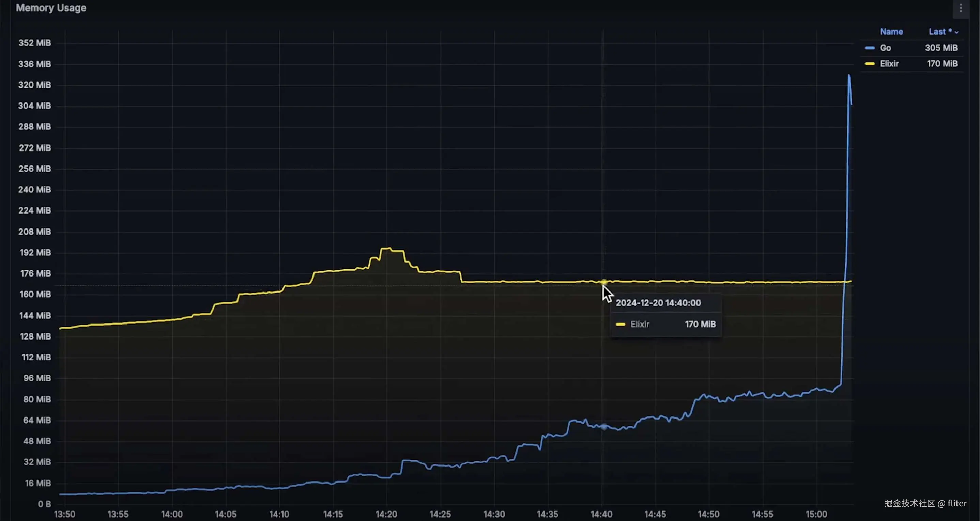Click the blue Go series color swatch
Screen dimensions: 980x521
pos(869,48)
